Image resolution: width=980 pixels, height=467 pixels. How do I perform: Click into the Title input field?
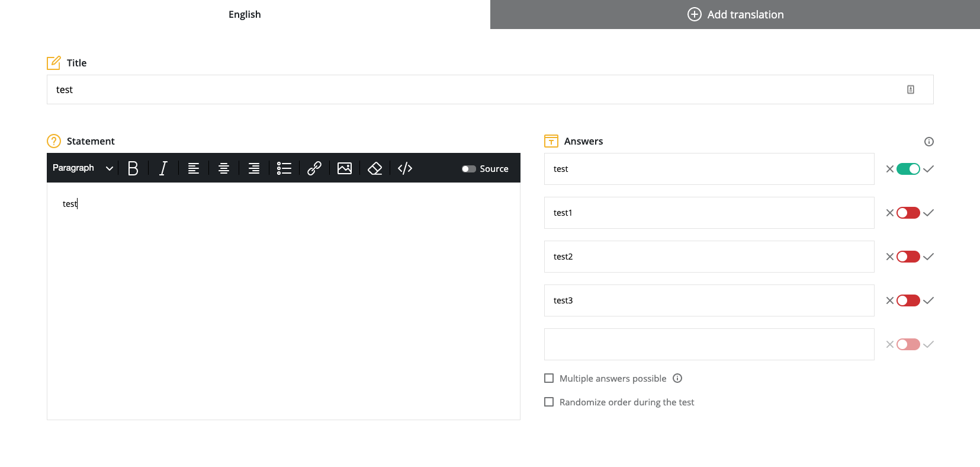[474, 89]
